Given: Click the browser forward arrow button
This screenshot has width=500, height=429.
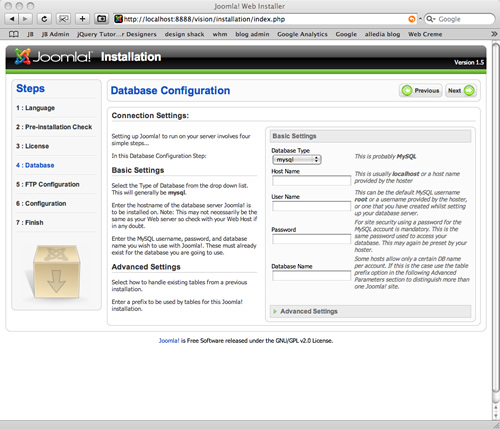Looking at the screenshot, I should pos(25,19).
